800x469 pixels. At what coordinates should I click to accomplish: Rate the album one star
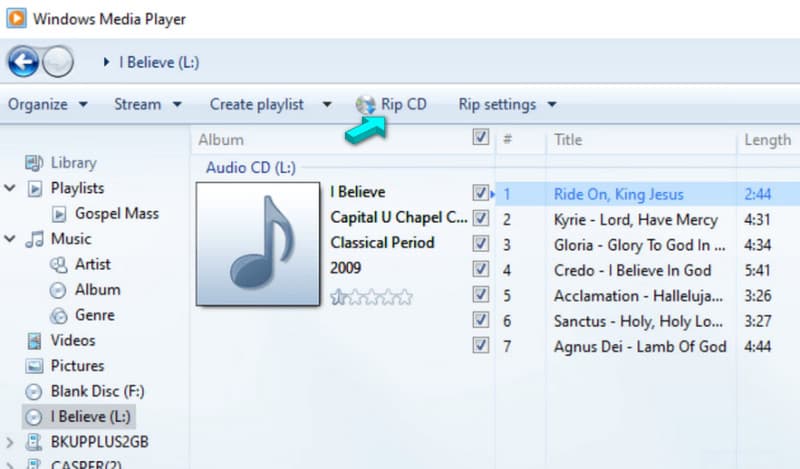pyautogui.click(x=338, y=297)
